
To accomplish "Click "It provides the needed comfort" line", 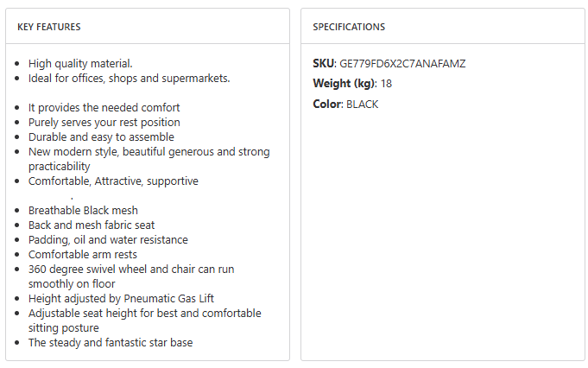I will pyautogui.click(x=104, y=108).
